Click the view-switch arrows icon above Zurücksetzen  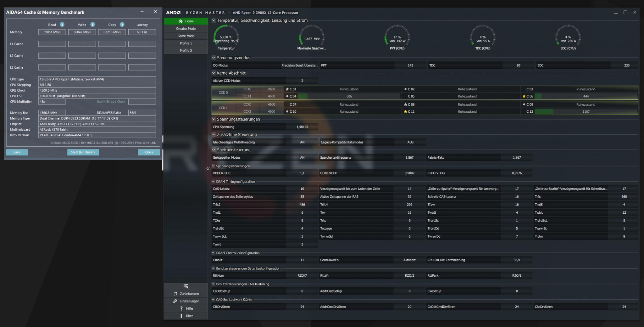click(186, 286)
